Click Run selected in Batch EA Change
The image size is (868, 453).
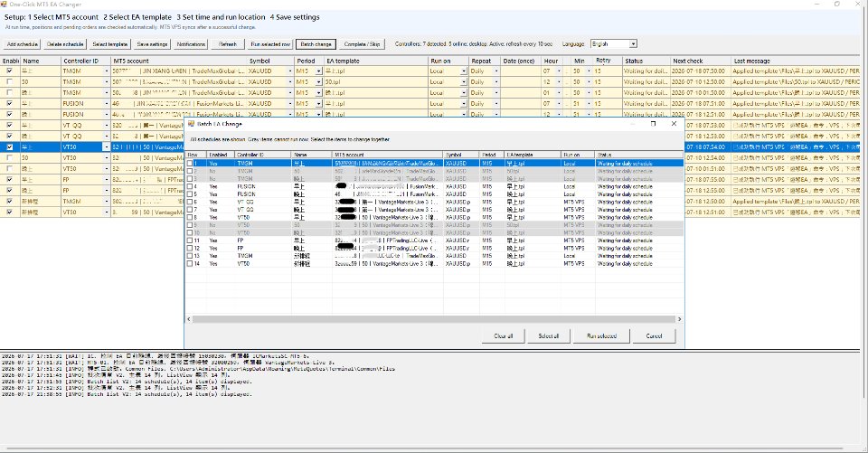602,336
